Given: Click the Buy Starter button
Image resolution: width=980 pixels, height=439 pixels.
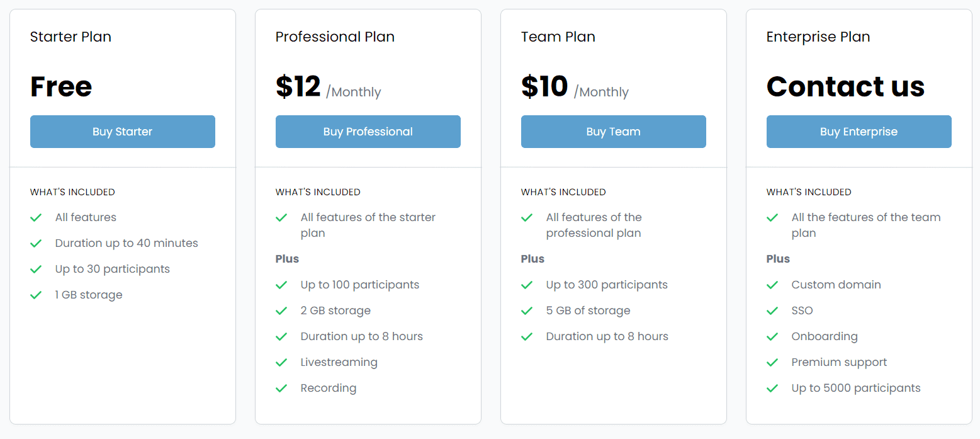Looking at the screenshot, I should click(x=122, y=132).
